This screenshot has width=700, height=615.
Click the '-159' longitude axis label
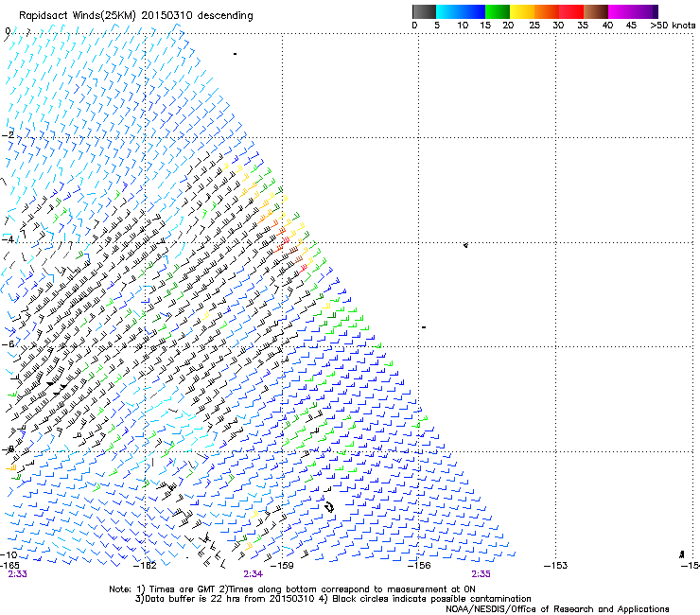(x=282, y=566)
